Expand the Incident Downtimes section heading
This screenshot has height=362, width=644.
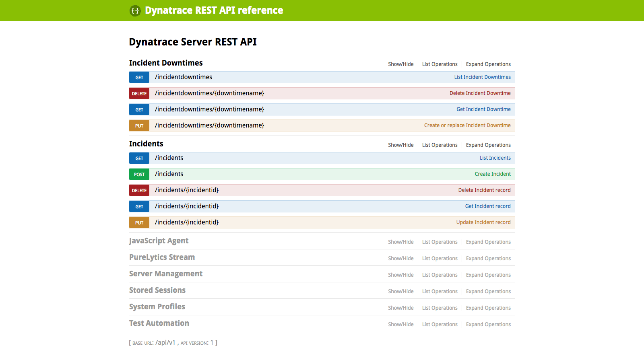[166, 63]
